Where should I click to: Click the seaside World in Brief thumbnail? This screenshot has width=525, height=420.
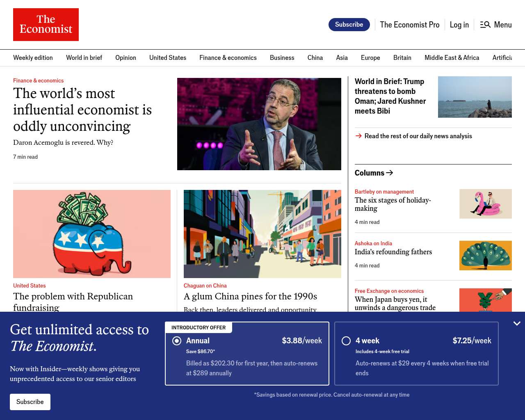click(x=475, y=97)
